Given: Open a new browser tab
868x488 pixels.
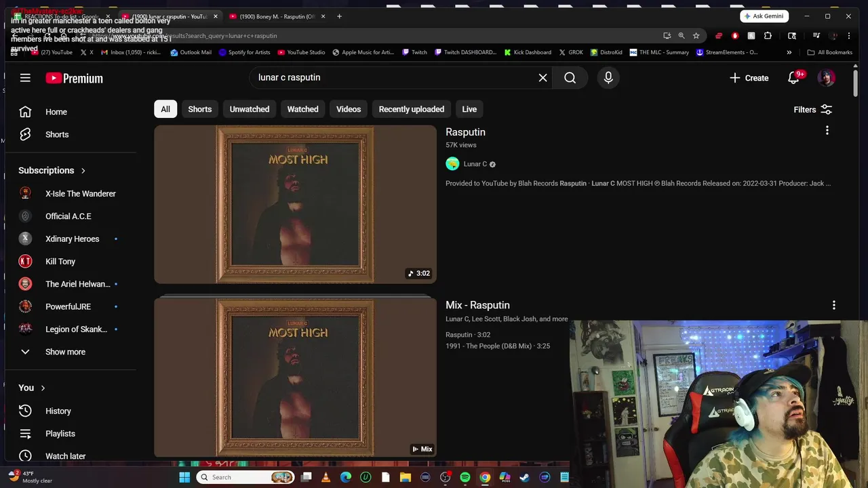Looking at the screenshot, I should 339,16.
